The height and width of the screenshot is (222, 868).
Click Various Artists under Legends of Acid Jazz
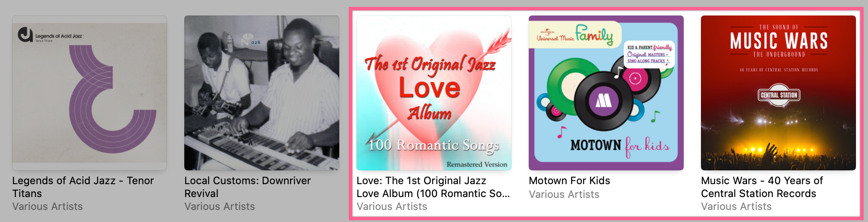click(x=47, y=207)
